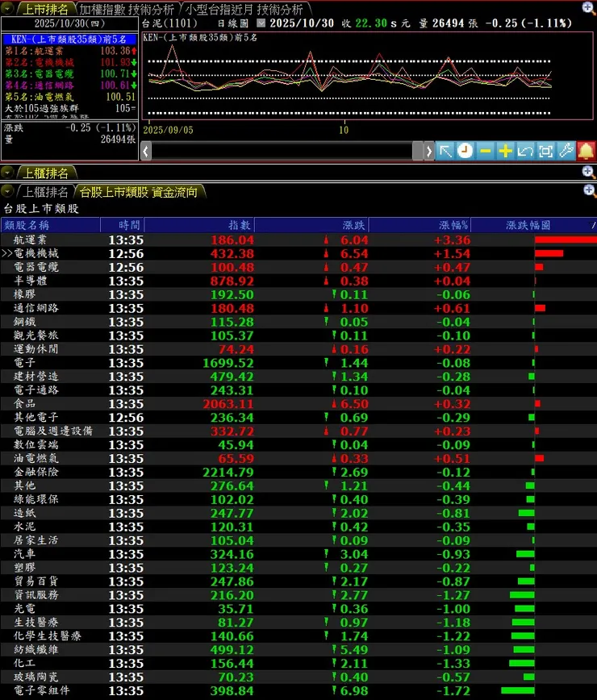The width and height of the screenshot is (597, 700).
Task: Select 金融保險 sector row
Action: [x=298, y=472]
